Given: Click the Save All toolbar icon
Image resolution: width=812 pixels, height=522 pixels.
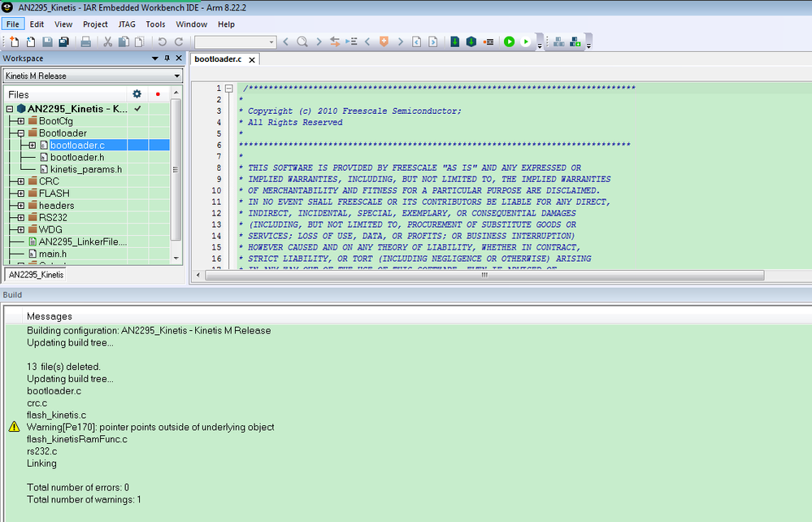Looking at the screenshot, I should coord(63,42).
